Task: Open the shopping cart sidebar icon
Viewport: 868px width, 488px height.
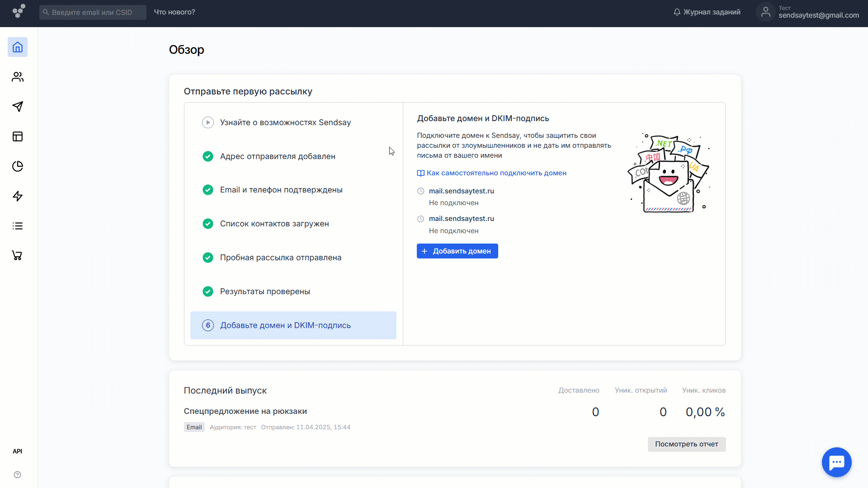Action: [17, 256]
